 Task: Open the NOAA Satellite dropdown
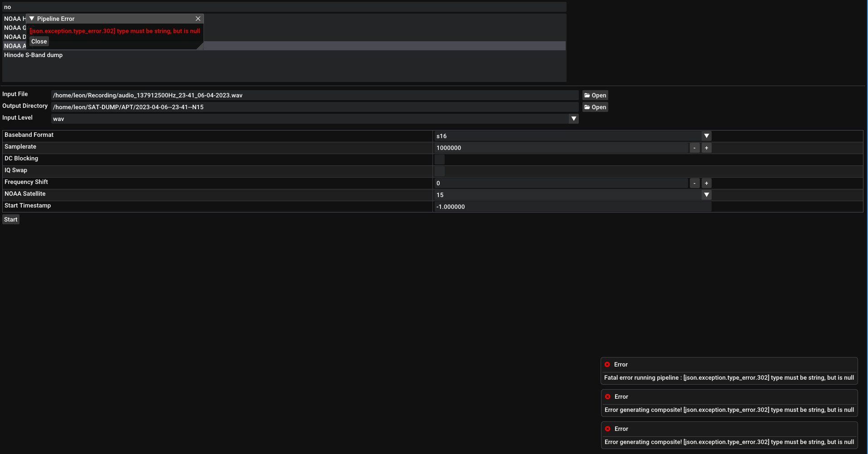coord(706,195)
